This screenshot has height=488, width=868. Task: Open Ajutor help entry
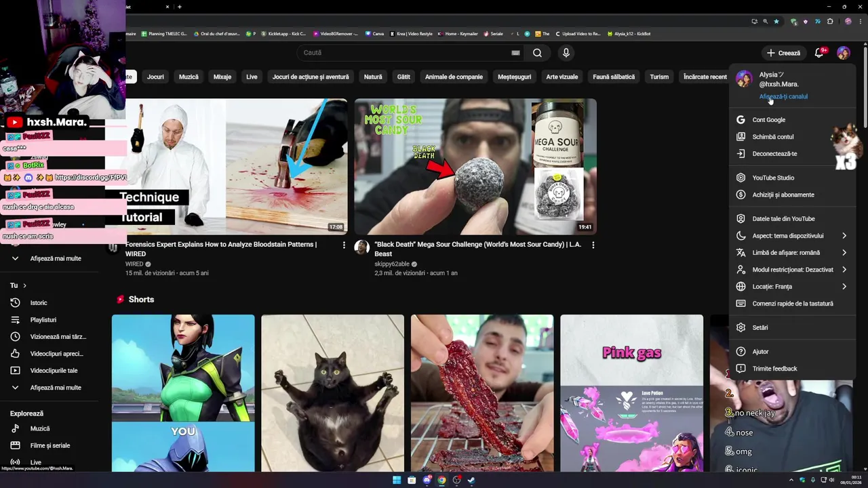(x=792, y=352)
